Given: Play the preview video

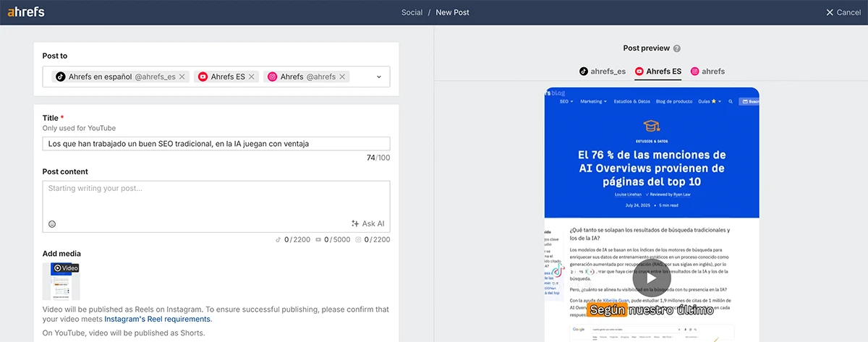Looking at the screenshot, I should tap(651, 278).
